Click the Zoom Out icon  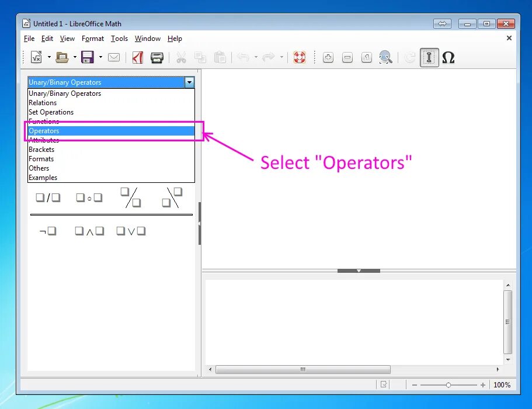[347, 57]
